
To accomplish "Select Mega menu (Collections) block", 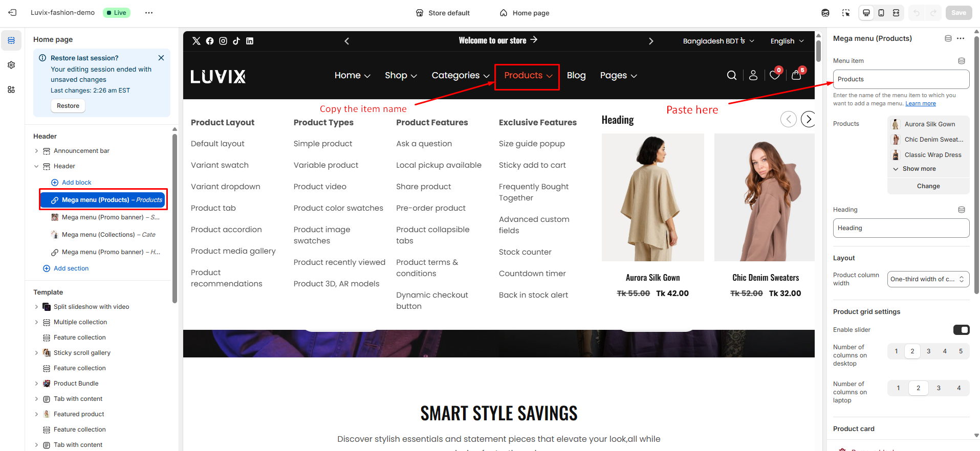I will point(98,235).
